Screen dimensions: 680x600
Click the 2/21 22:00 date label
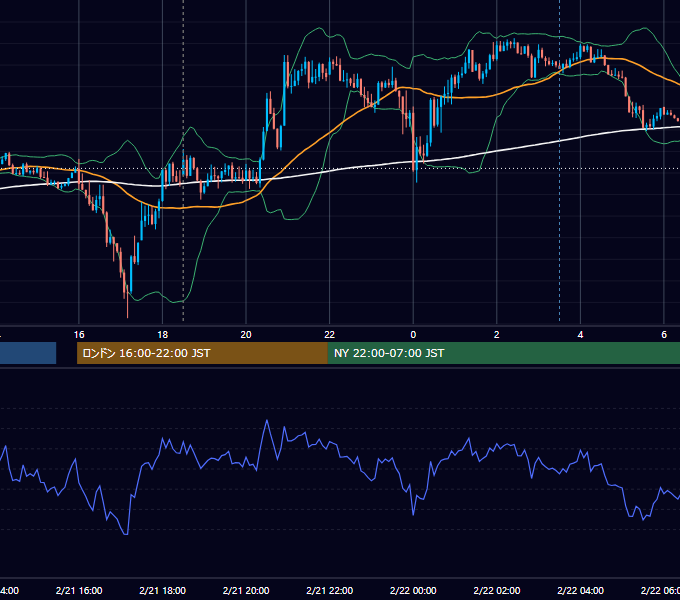click(x=330, y=590)
